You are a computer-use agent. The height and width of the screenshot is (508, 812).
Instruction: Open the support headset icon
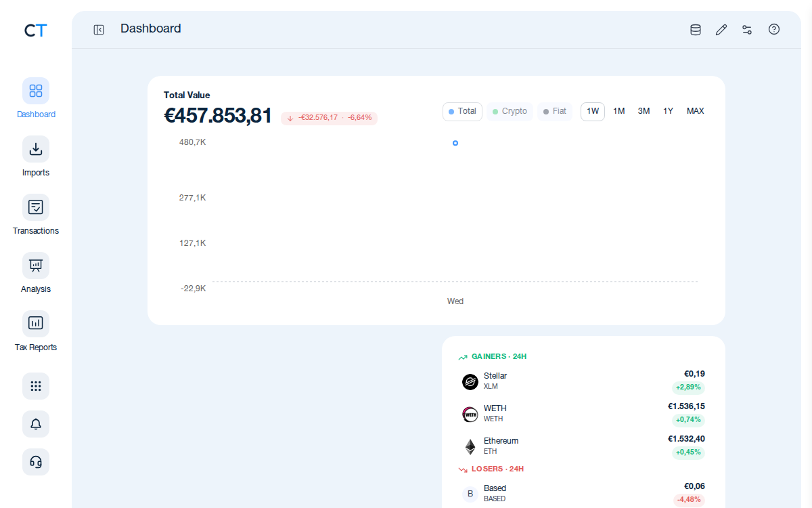tap(36, 462)
